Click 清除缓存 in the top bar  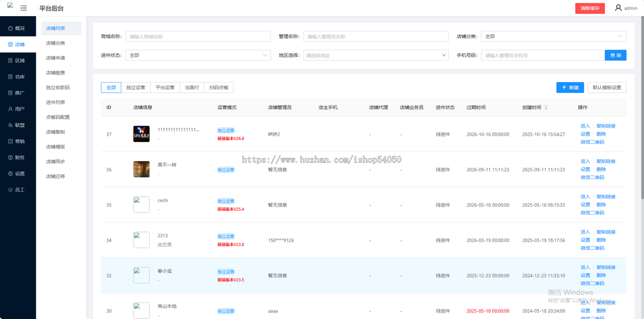click(590, 8)
